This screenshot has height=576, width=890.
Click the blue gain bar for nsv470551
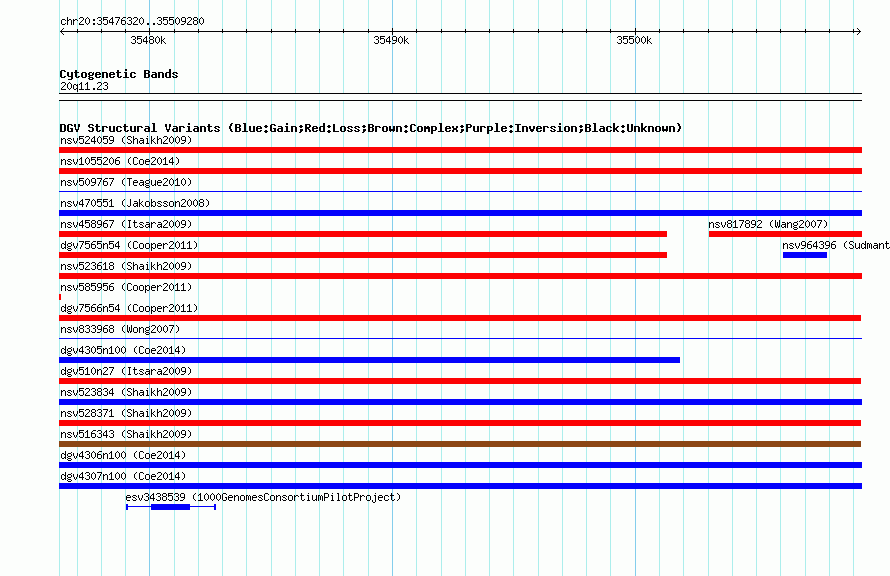coord(460,213)
